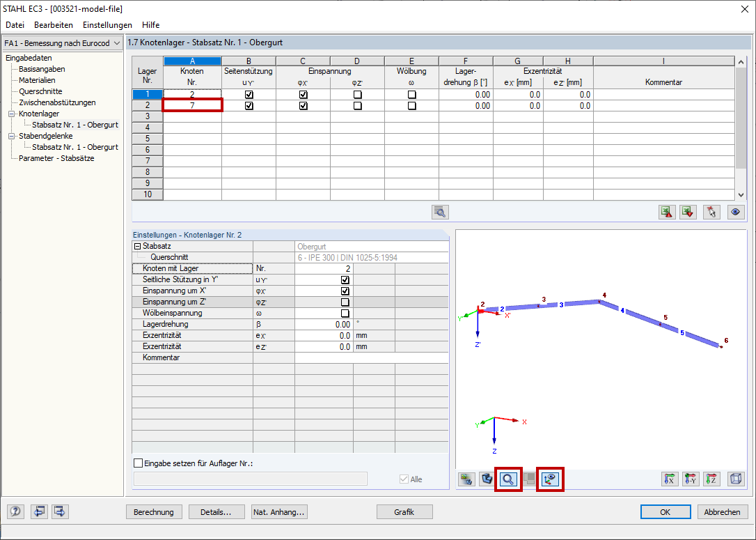Import table from Excel icon
This screenshot has width=756, height=540.
pyautogui.click(x=688, y=213)
